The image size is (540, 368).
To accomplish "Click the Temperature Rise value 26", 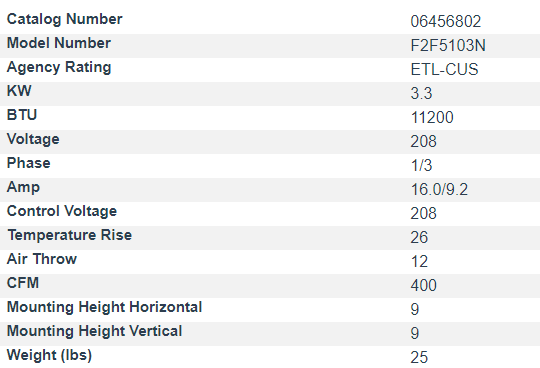I will [x=419, y=237].
